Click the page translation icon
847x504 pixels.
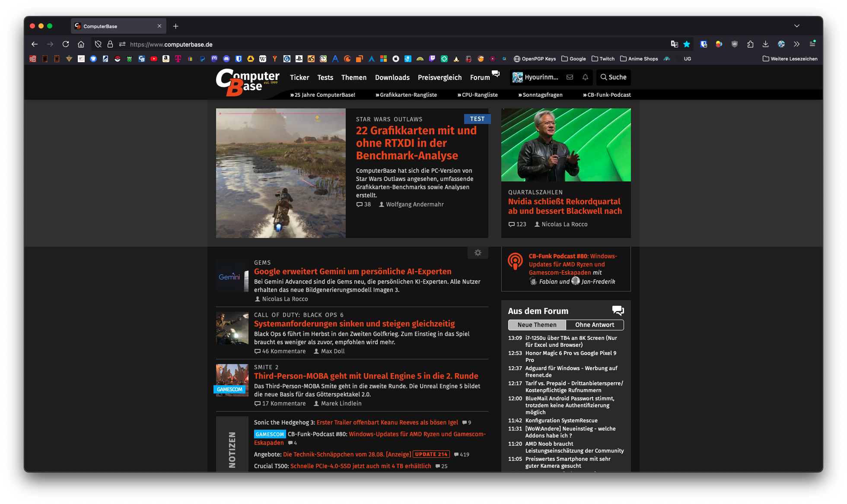coord(674,44)
